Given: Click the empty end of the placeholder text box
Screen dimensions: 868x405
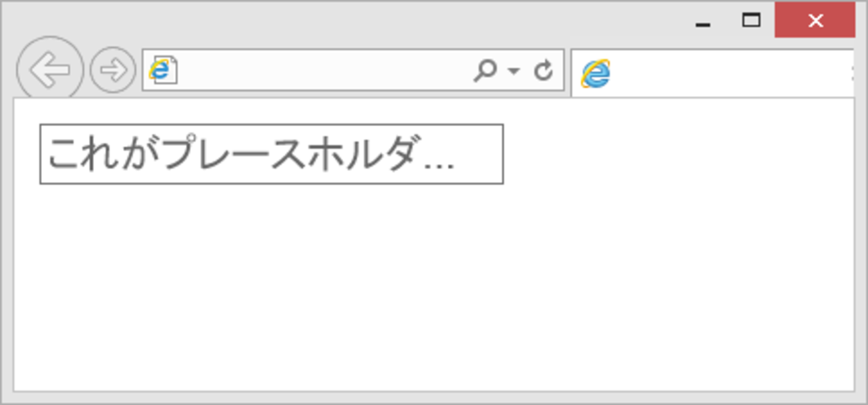Looking at the screenshot, I should (x=479, y=153).
